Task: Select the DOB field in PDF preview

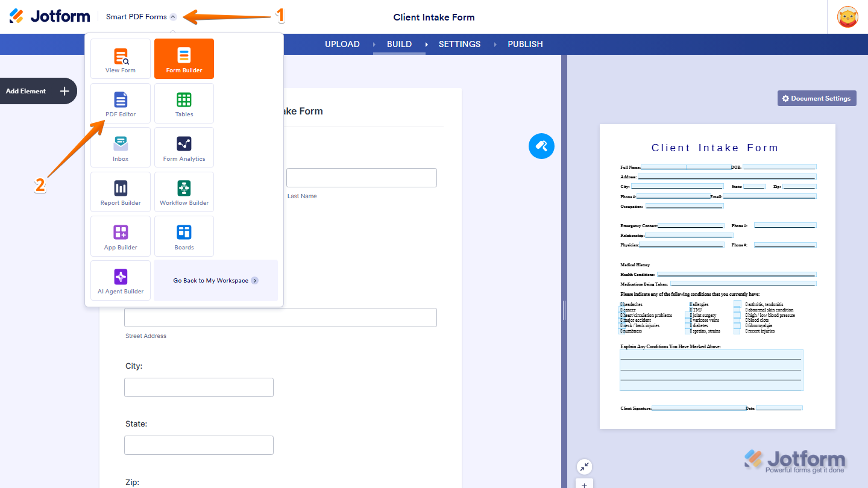Action: (x=779, y=167)
